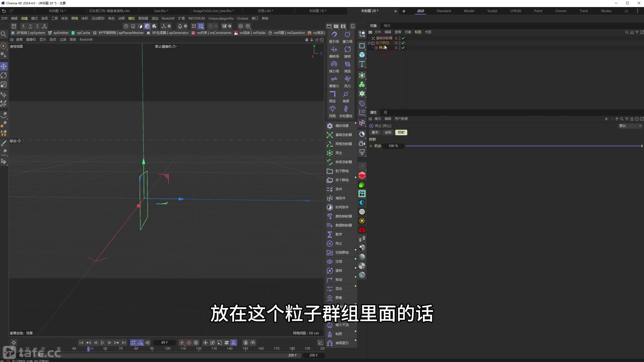Select the Scale tool in left toolbar

click(x=4, y=85)
